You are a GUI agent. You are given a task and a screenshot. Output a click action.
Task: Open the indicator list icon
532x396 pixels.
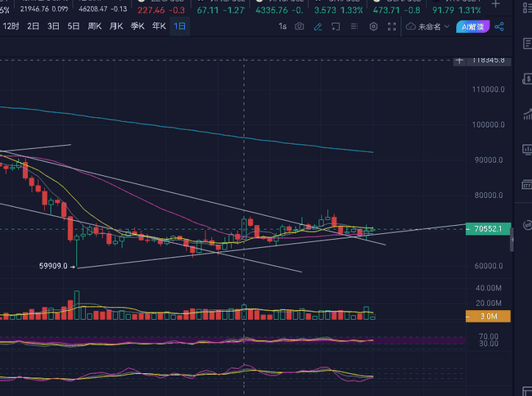tap(354, 27)
